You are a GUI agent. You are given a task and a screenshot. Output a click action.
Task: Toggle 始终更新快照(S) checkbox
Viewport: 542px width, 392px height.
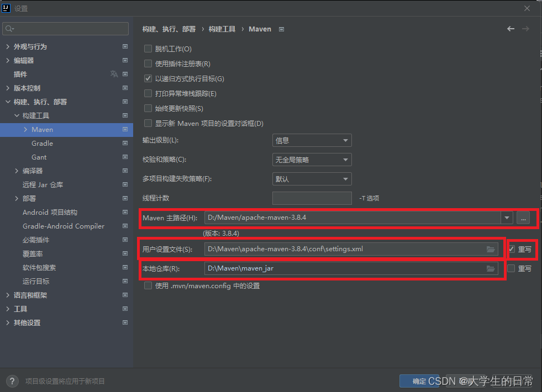pyautogui.click(x=148, y=108)
